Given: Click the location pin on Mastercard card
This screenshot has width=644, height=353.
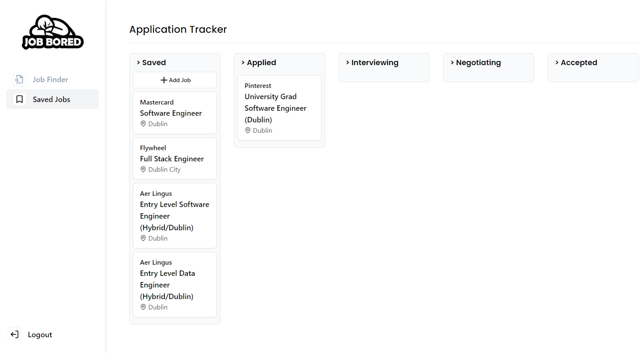Looking at the screenshot, I should click(143, 124).
